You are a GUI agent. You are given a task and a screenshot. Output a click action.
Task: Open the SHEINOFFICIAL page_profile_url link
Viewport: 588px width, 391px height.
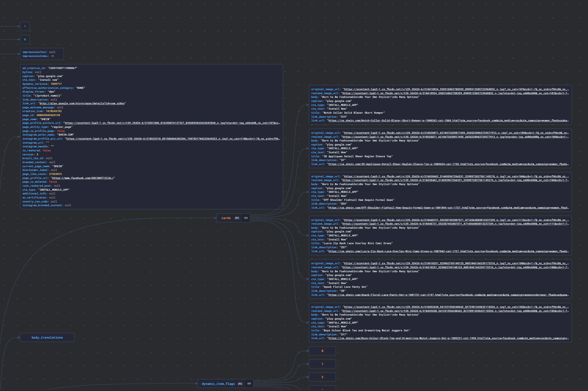pyautogui.click(x=83, y=178)
